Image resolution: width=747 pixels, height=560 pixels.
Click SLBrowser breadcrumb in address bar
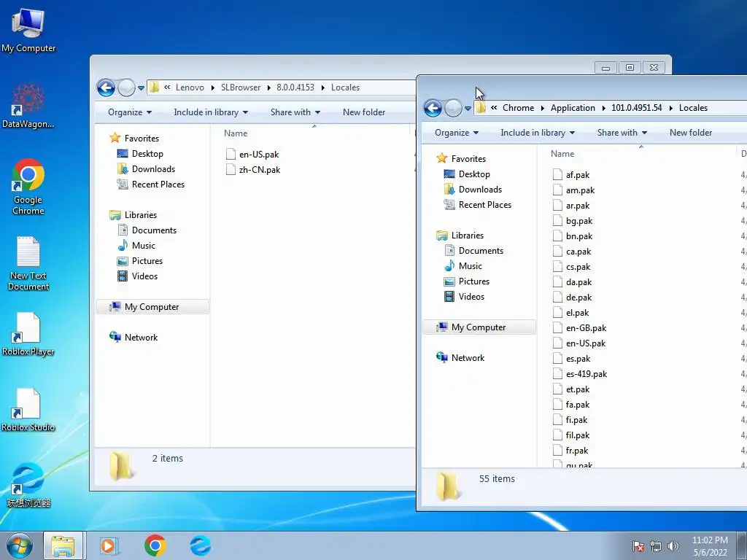pos(241,87)
